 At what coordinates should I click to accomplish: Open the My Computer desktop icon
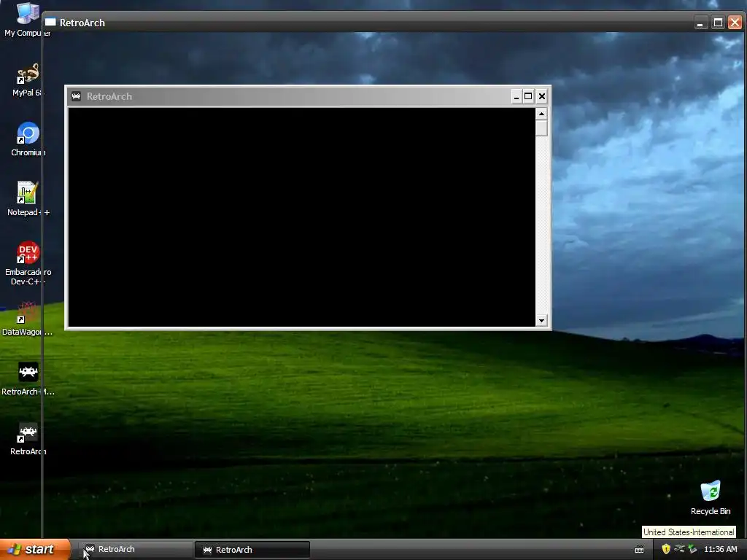coord(26,19)
